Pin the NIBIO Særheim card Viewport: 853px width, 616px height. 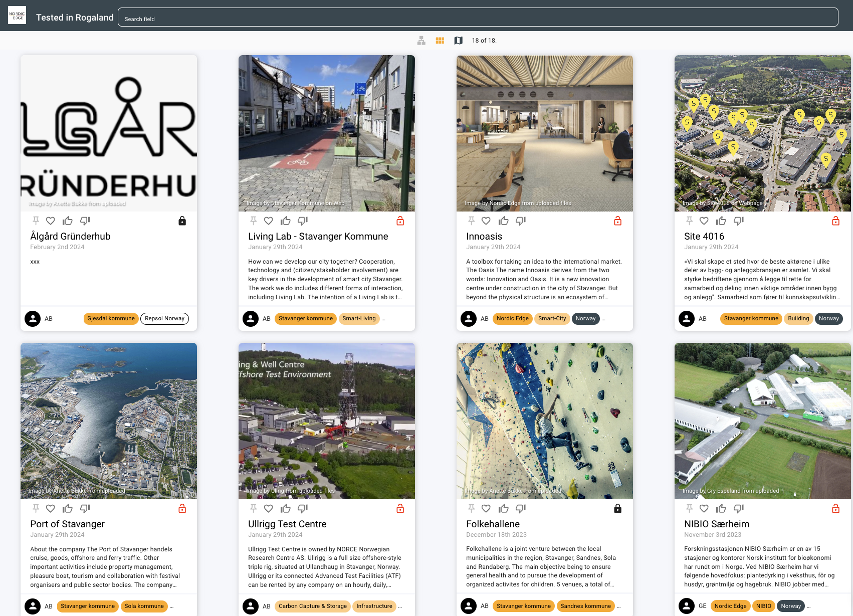click(x=690, y=508)
